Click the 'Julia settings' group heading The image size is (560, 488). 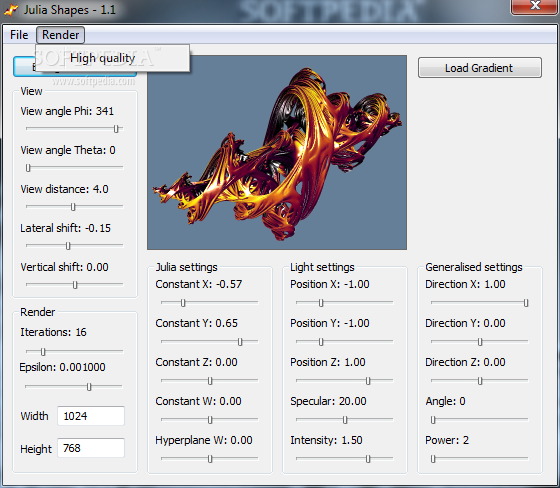click(186, 267)
